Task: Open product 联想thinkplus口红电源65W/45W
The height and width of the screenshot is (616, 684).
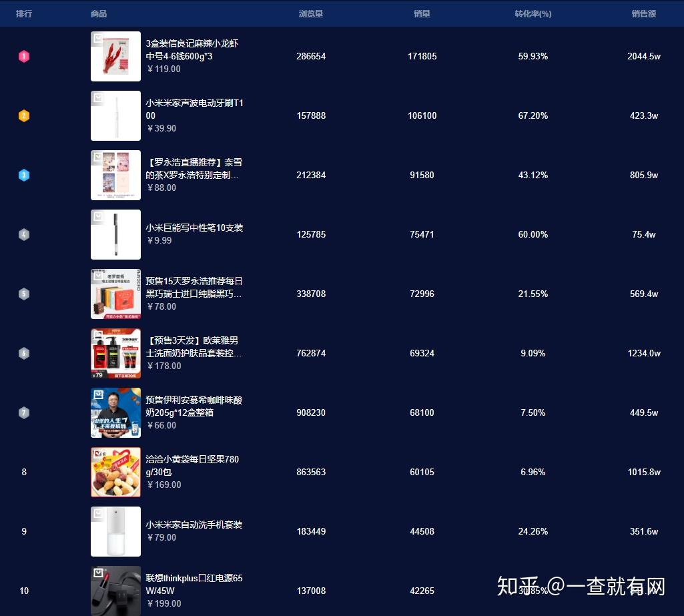Action: [x=194, y=584]
